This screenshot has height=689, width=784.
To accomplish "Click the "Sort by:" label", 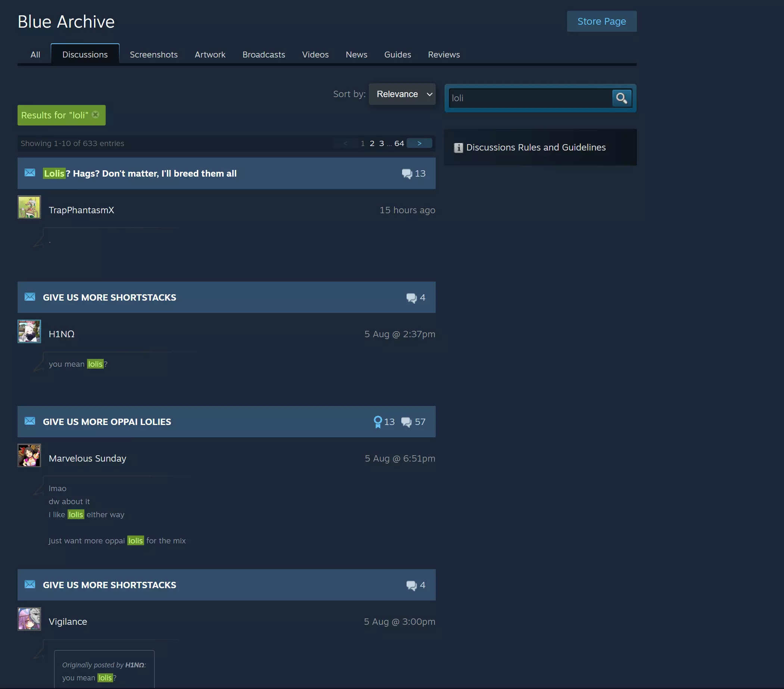I will tap(349, 94).
